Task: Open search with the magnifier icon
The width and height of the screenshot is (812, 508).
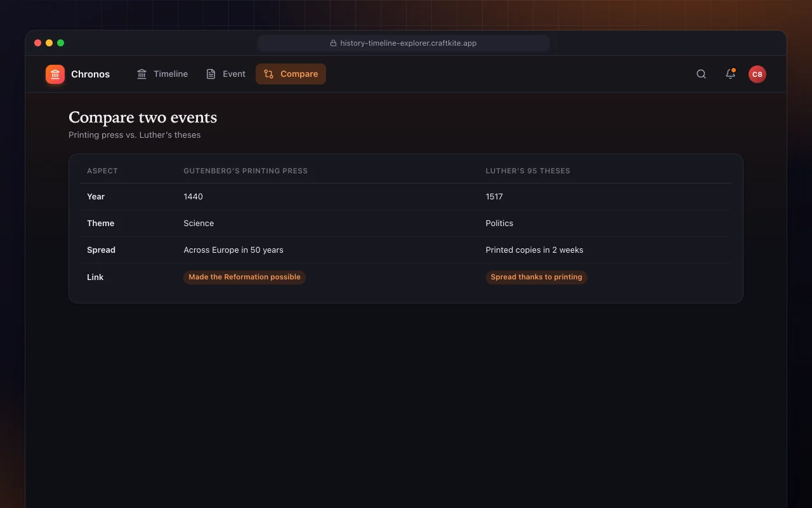Action: [701, 74]
